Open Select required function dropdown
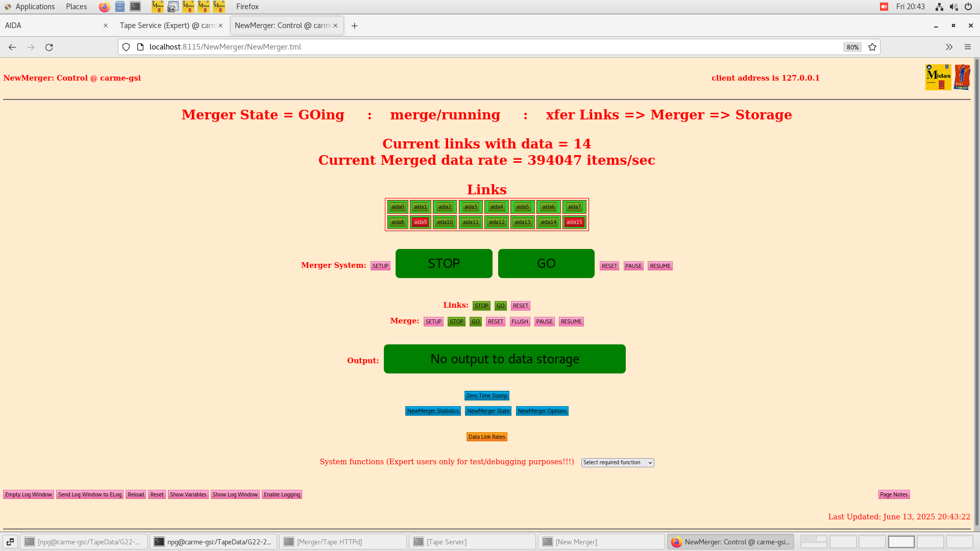Image resolution: width=980 pixels, height=551 pixels. 618,462
